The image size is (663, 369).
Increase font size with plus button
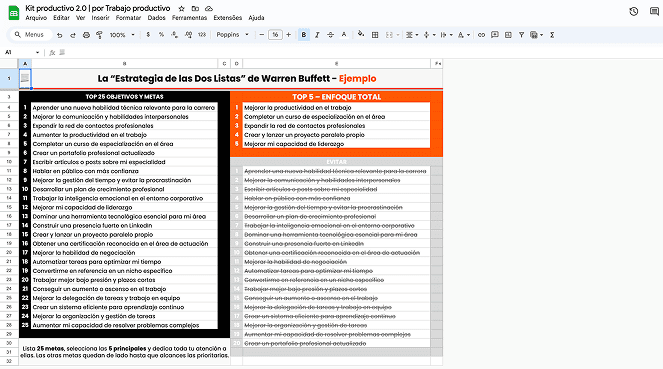288,35
